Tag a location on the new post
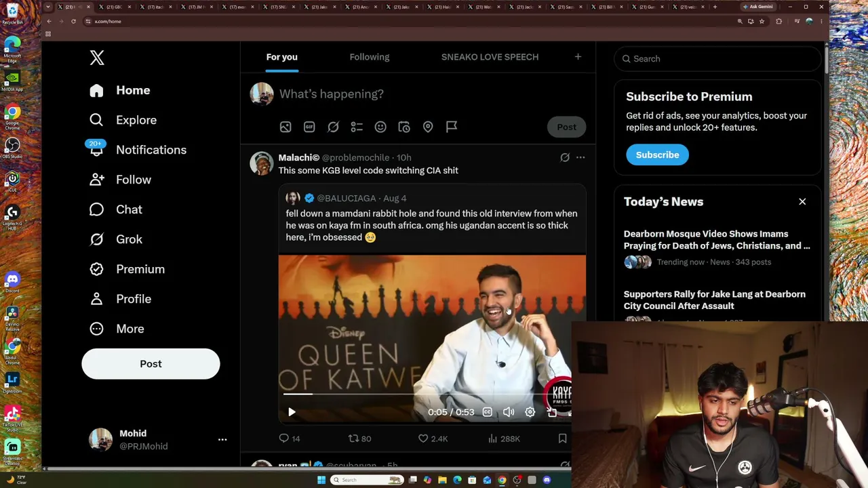This screenshot has height=488, width=868. click(x=428, y=127)
